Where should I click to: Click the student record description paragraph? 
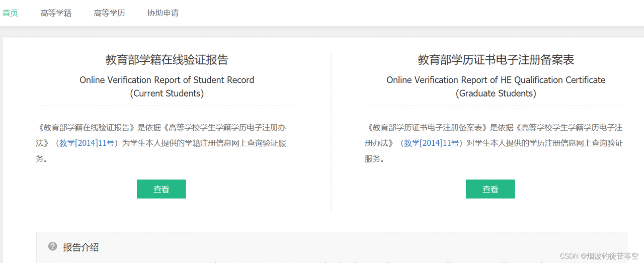[162, 143]
